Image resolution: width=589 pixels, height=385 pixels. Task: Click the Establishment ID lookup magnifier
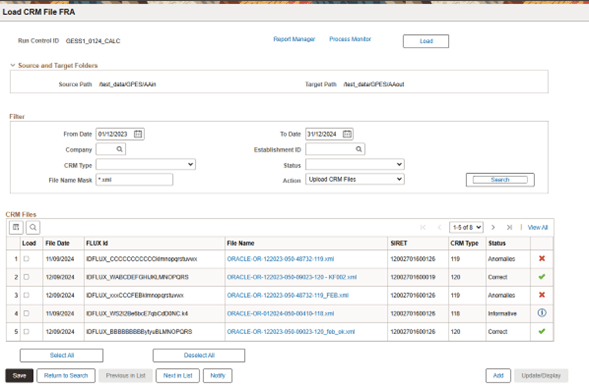pyautogui.click(x=359, y=149)
